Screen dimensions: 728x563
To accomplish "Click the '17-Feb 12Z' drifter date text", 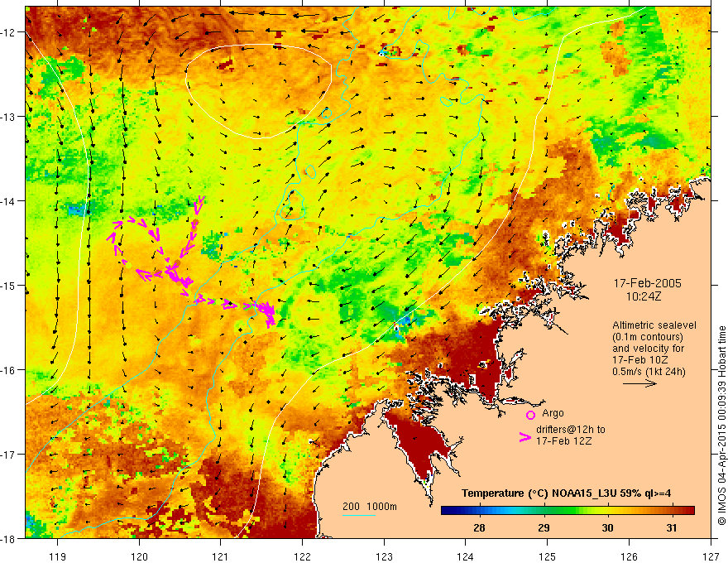I will 564,441.
